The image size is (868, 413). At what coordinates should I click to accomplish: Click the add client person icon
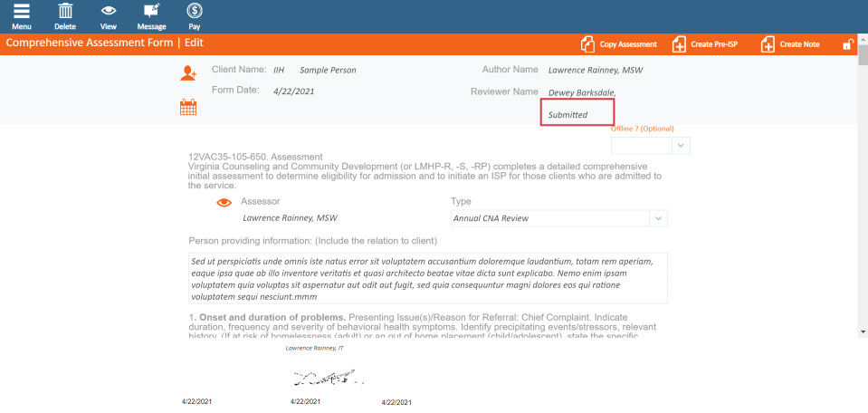[188, 73]
